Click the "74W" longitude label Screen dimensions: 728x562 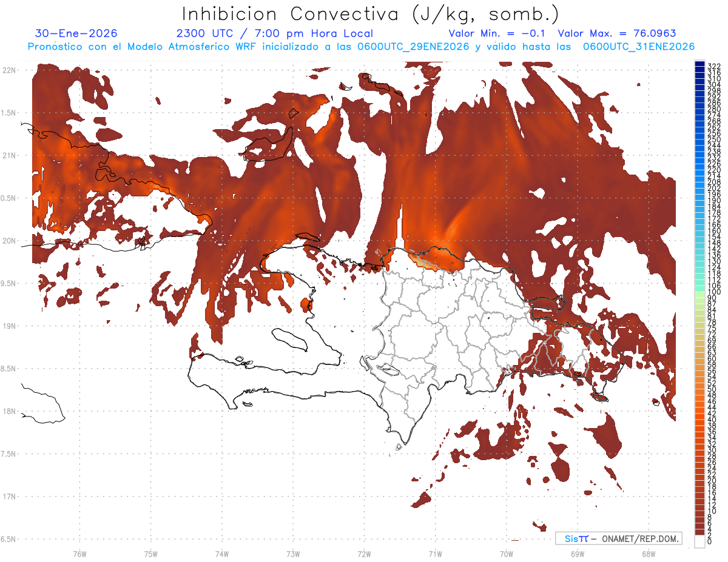coord(222,554)
